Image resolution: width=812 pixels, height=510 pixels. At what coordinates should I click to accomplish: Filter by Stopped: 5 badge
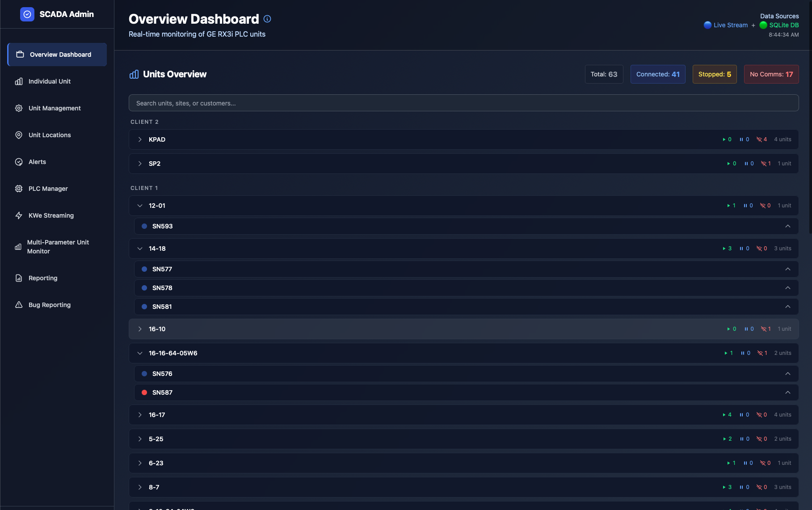click(715, 74)
